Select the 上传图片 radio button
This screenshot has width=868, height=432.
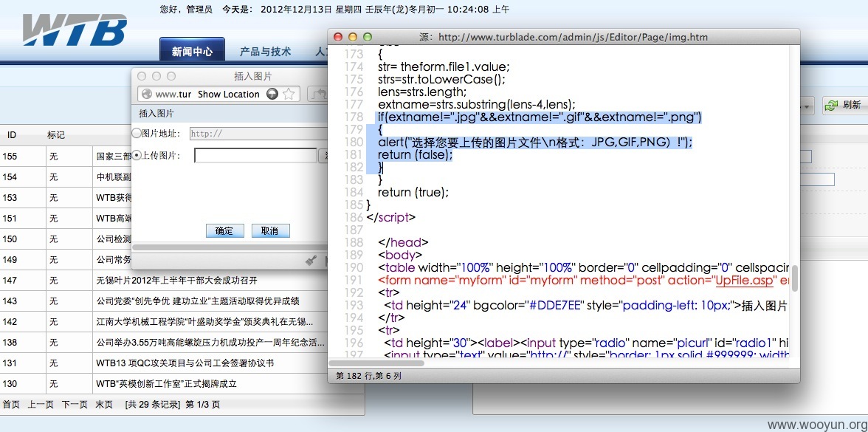point(137,156)
